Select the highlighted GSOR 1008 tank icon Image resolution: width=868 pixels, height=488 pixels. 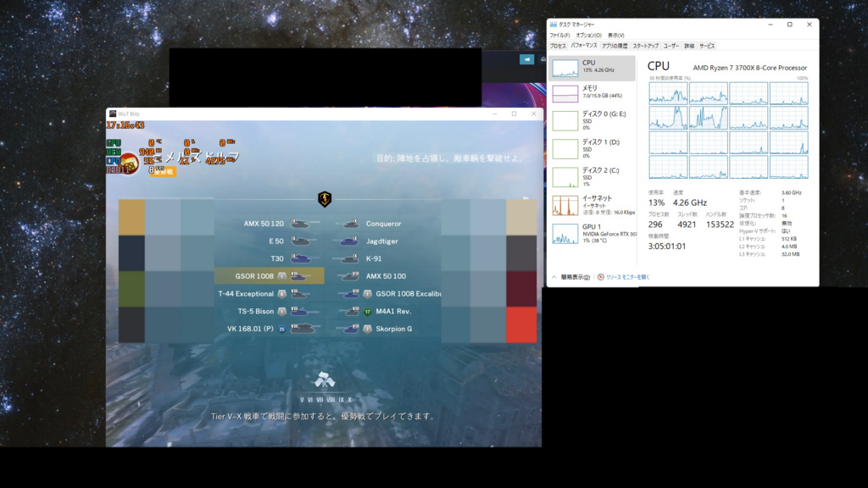(300, 276)
